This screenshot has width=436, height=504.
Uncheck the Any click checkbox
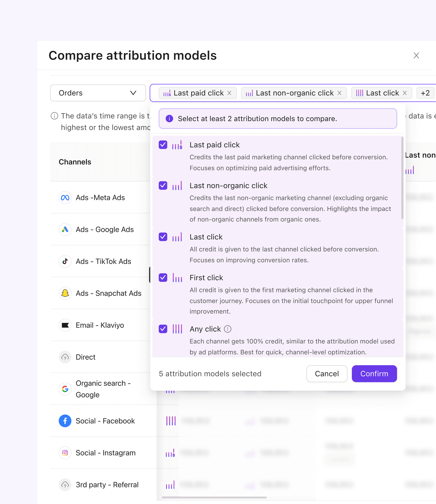click(x=163, y=329)
